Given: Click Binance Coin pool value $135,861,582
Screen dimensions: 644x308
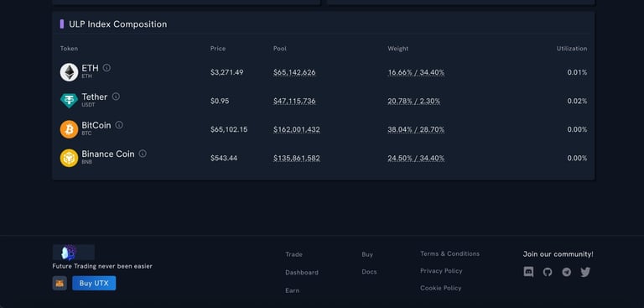Looking at the screenshot, I should point(297,158).
